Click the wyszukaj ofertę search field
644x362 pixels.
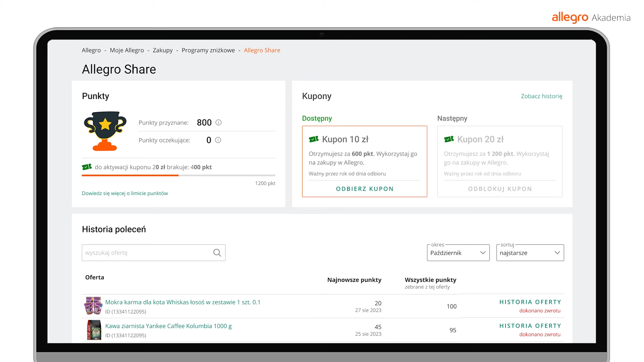point(154,253)
